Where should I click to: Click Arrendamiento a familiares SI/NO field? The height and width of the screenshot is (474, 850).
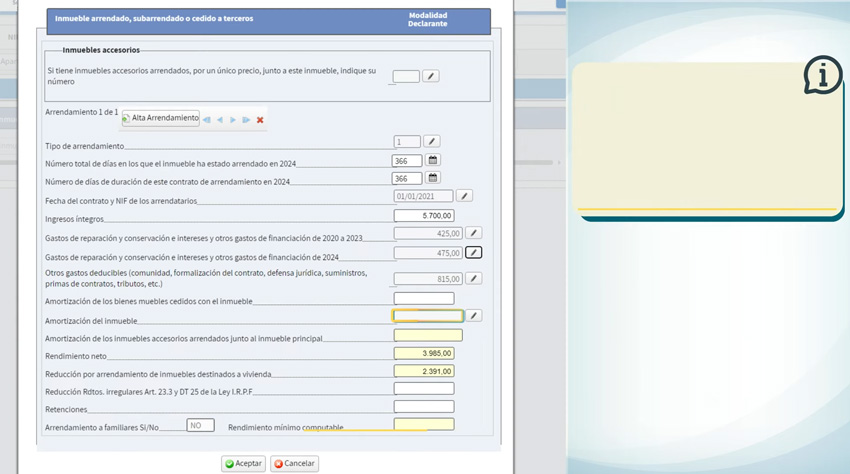click(x=200, y=425)
